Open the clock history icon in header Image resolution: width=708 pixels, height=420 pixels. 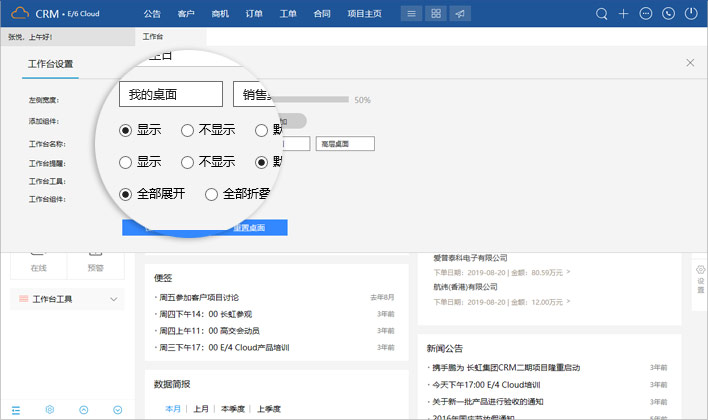668,14
